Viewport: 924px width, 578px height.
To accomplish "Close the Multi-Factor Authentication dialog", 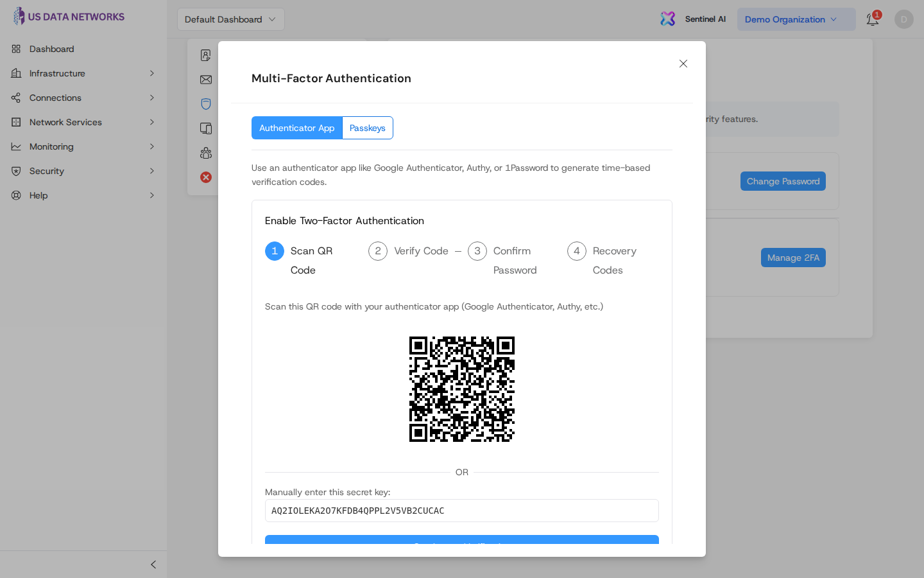I will click(x=683, y=64).
